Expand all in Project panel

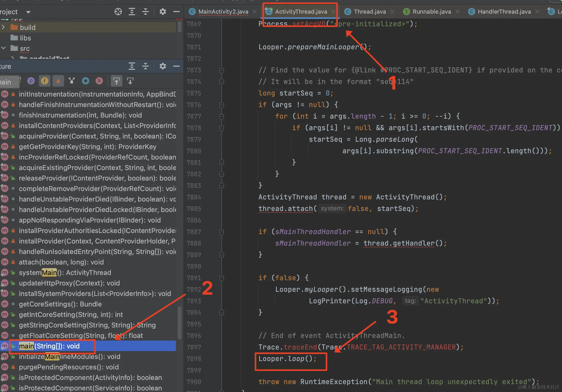(132, 12)
